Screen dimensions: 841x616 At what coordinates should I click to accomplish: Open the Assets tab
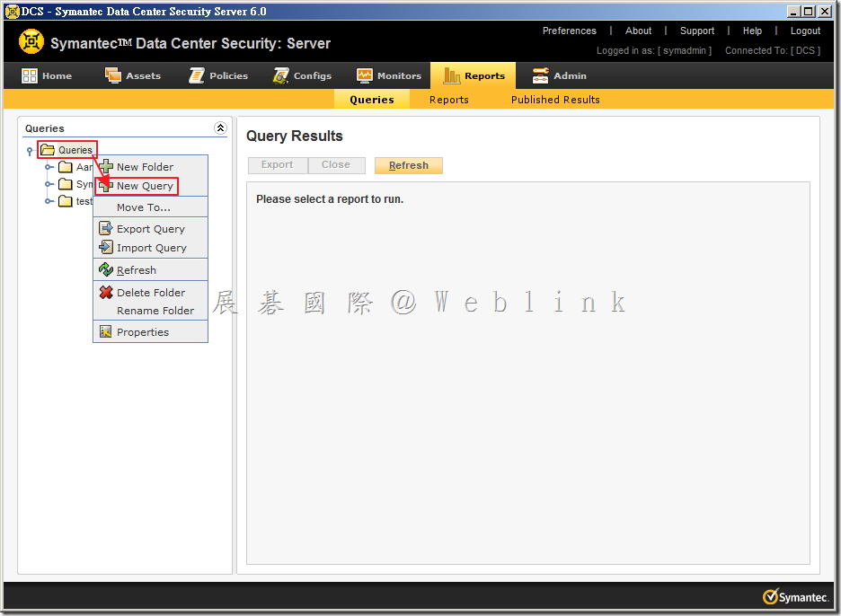coord(133,75)
